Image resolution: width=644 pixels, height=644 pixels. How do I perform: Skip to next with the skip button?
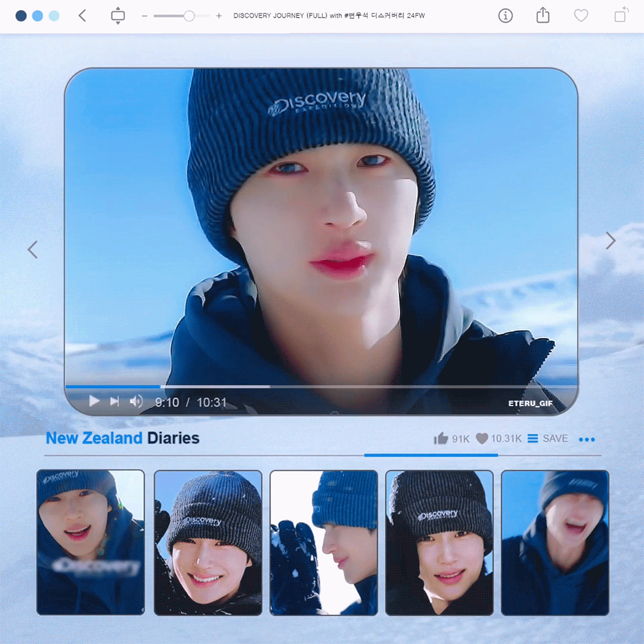point(114,401)
